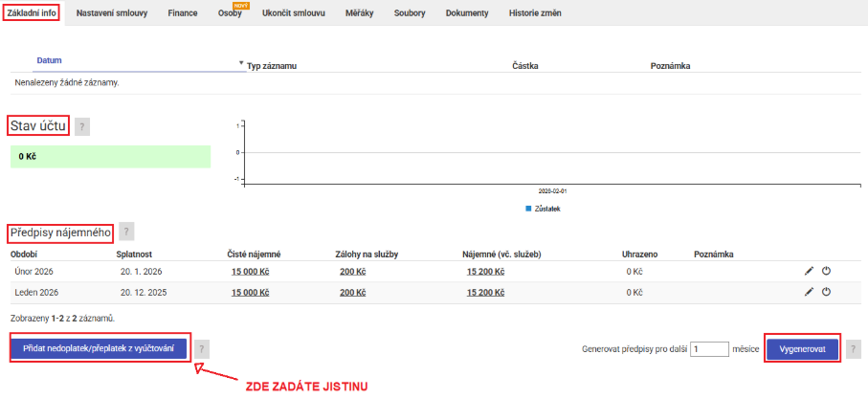This screenshot has height=399, width=868.
Task: Sort records by the Datum column
Action: [50, 60]
